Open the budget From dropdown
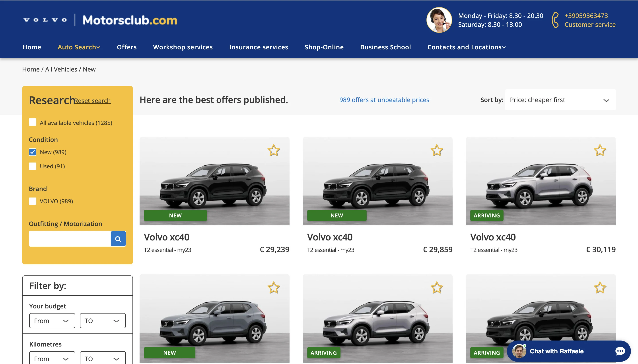638x364 pixels. tap(52, 321)
